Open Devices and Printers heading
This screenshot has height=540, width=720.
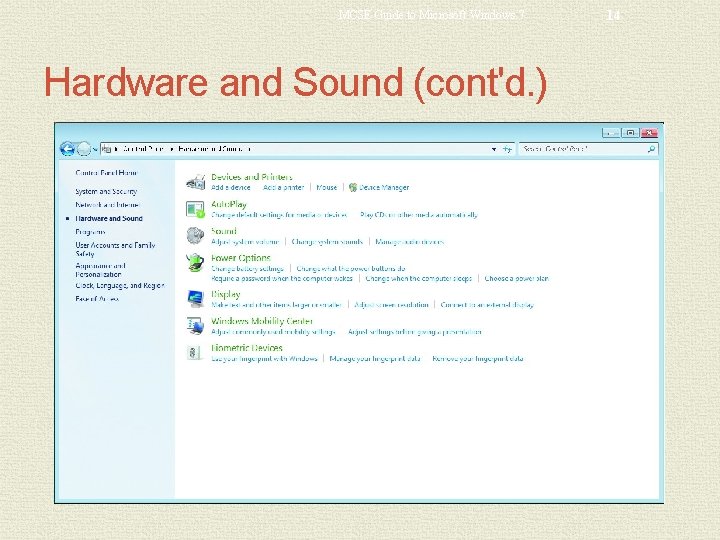pyautogui.click(x=252, y=177)
